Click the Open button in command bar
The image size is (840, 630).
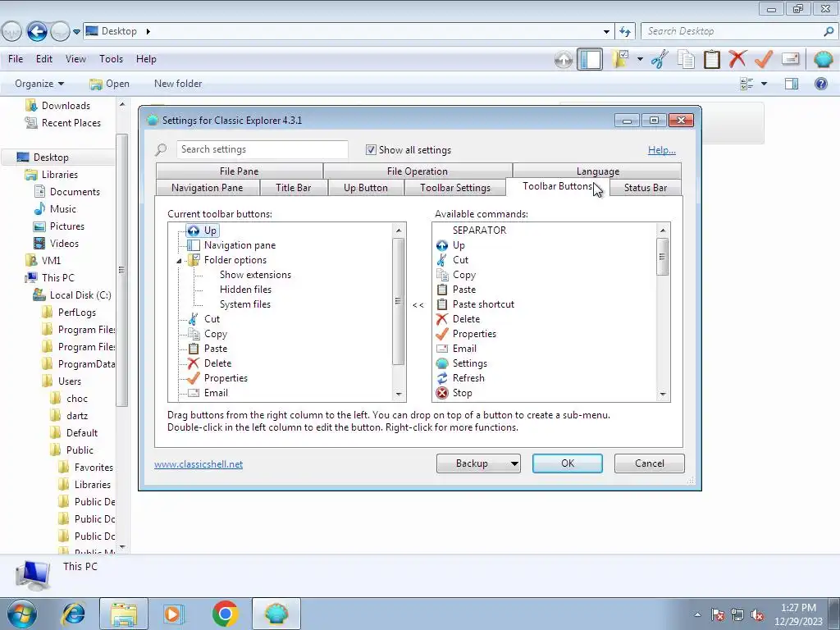[110, 84]
